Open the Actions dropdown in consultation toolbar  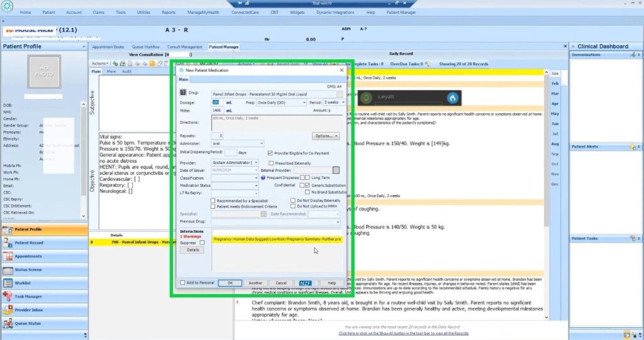[x=100, y=63]
